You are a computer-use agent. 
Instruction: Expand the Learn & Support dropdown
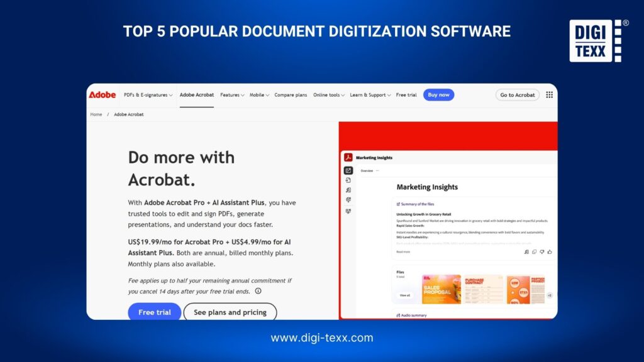370,95
